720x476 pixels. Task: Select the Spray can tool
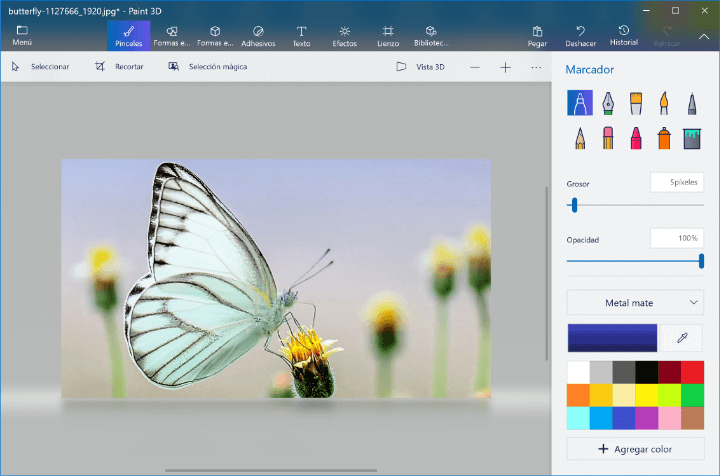pos(664,138)
